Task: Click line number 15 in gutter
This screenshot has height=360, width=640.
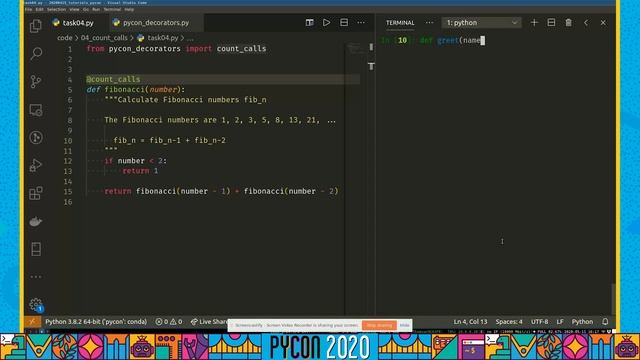Action: (68, 191)
